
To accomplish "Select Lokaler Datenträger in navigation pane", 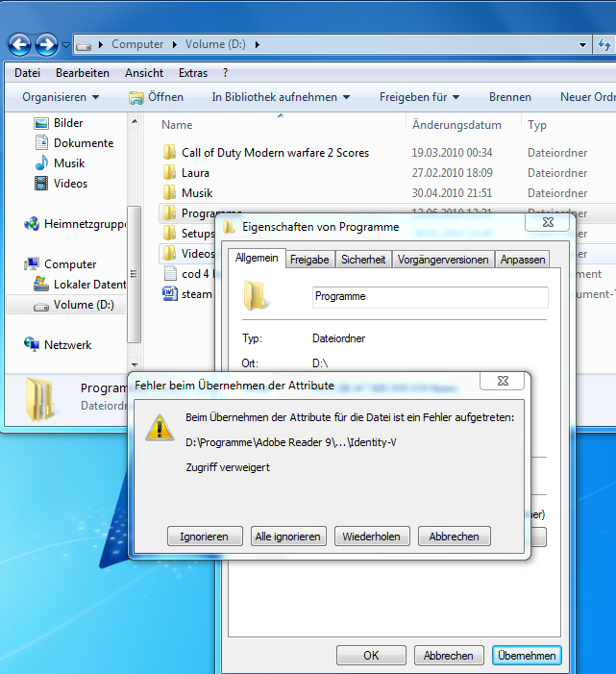I will point(80,285).
